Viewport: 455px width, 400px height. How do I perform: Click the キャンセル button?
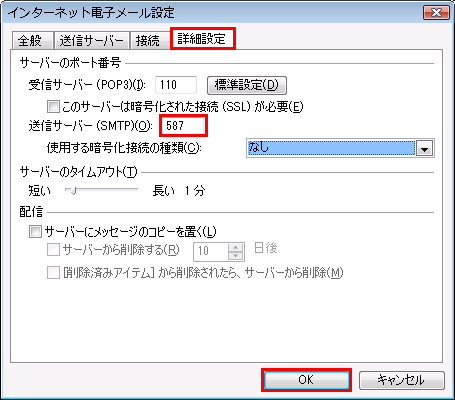(402, 380)
